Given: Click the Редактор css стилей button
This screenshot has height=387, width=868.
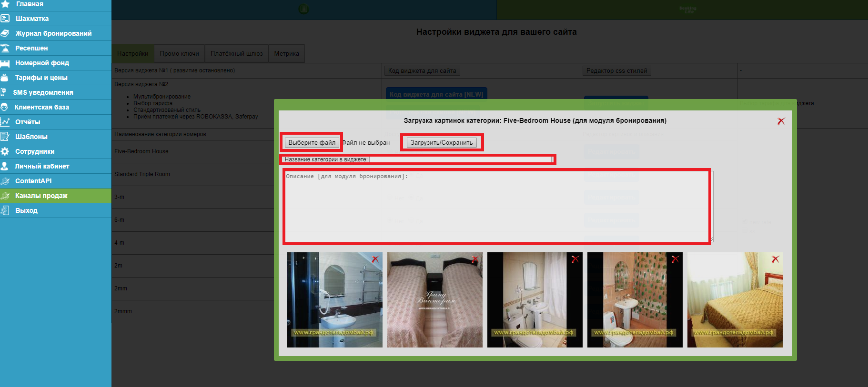Looking at the screenshot, I should 617,71.
